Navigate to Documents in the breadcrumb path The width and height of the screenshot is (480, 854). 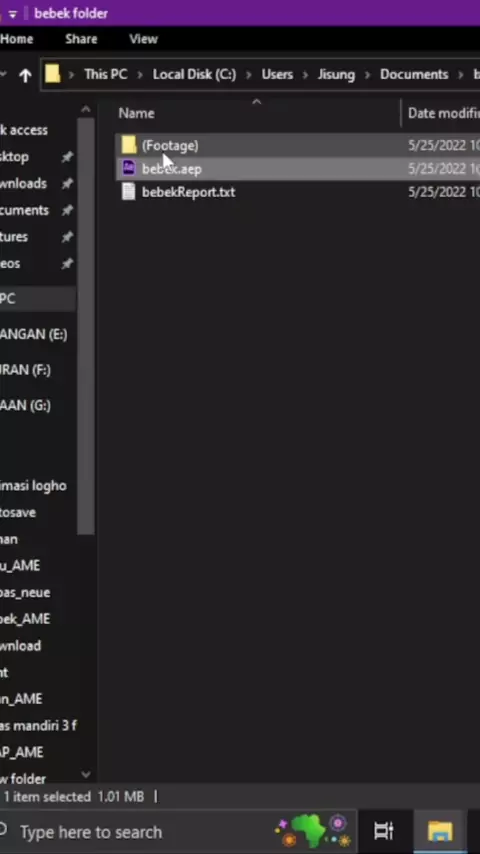coord(414,74)
